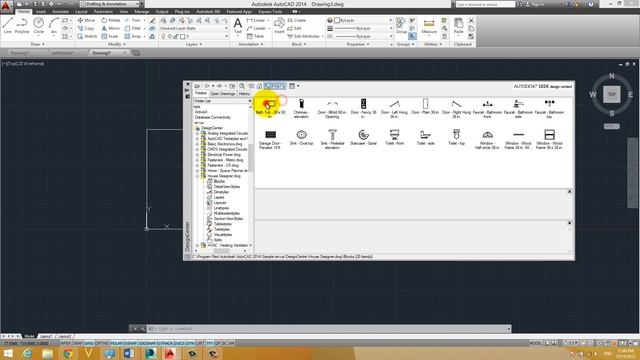Select the Toilet - front block thumbnail
The width and height of the screenshot is (640, 360).
[394, 138]
